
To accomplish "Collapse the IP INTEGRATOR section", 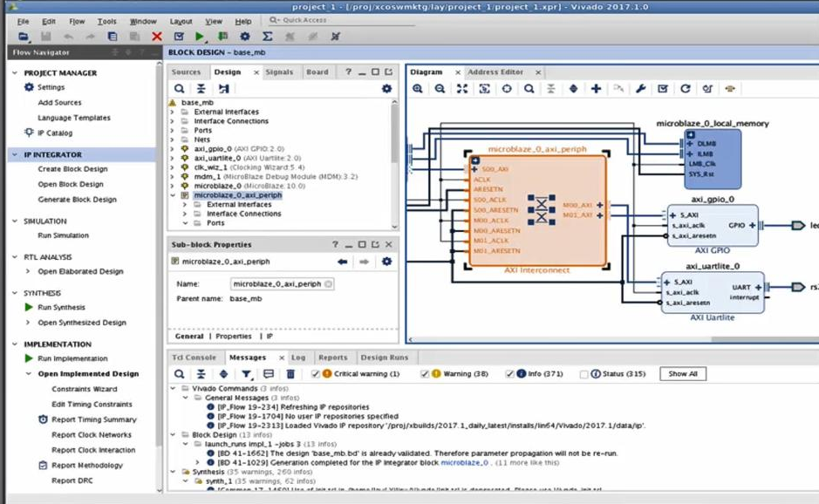I will pyautogui.click(x=15, y=154).
